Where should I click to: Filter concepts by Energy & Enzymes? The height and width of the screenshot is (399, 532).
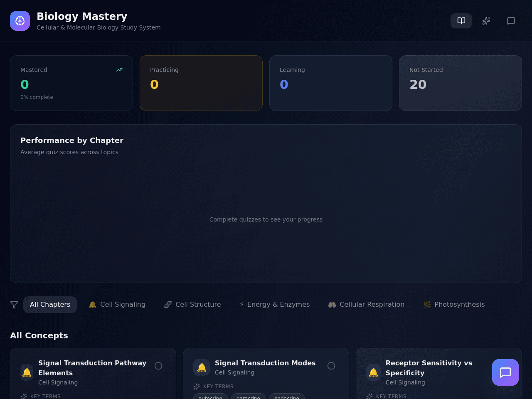click(x=274, y=305)
